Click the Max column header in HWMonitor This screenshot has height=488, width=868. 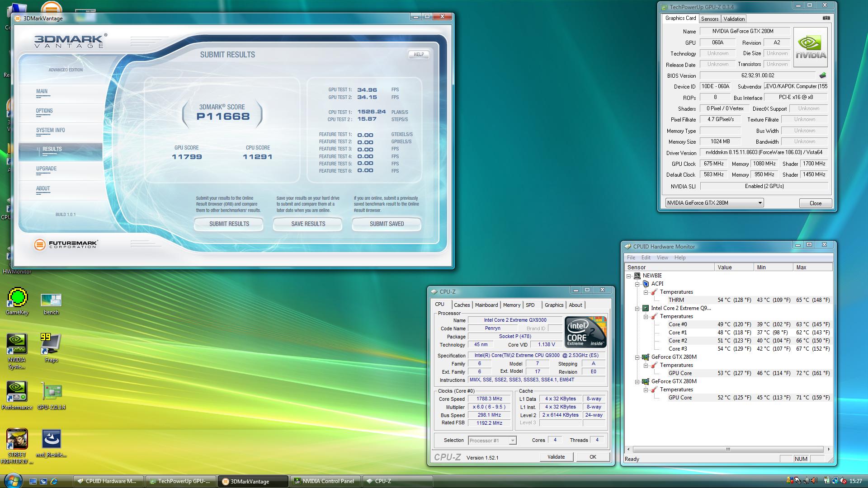click(813, 267)
